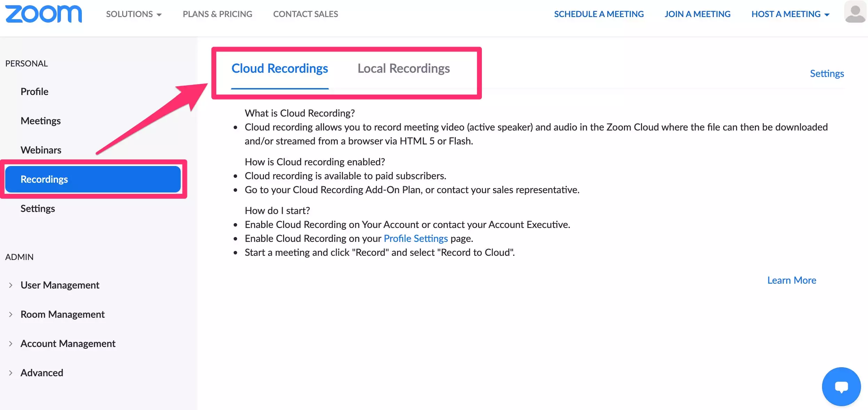Open the Host a Meeting dropdown
Viewport: 868px width, 410px height.
(790, 14)
